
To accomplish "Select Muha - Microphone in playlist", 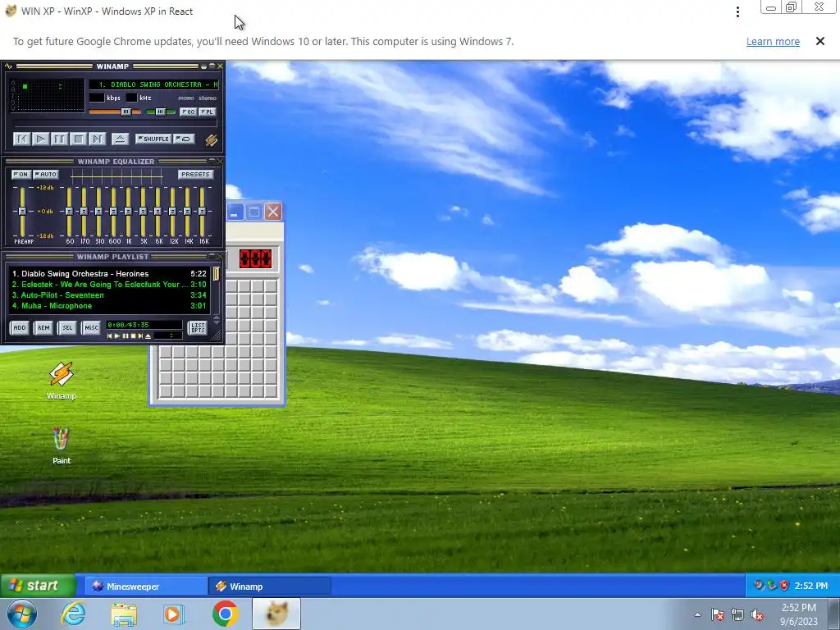I will coord(109,306).
